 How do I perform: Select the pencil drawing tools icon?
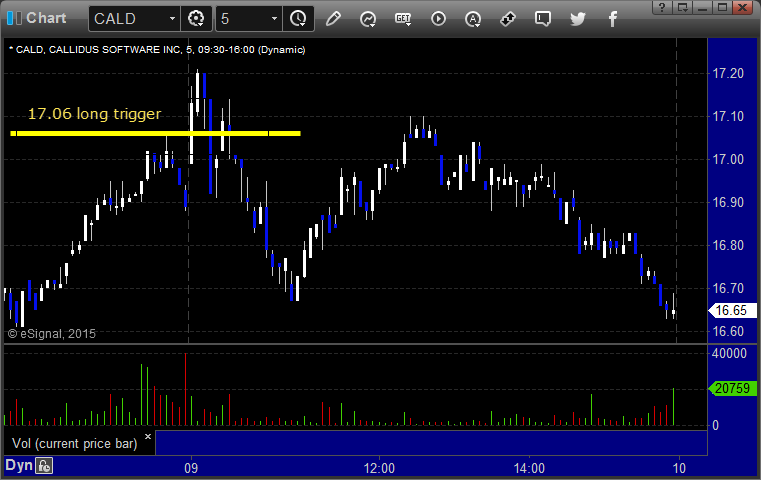point(333,19)
